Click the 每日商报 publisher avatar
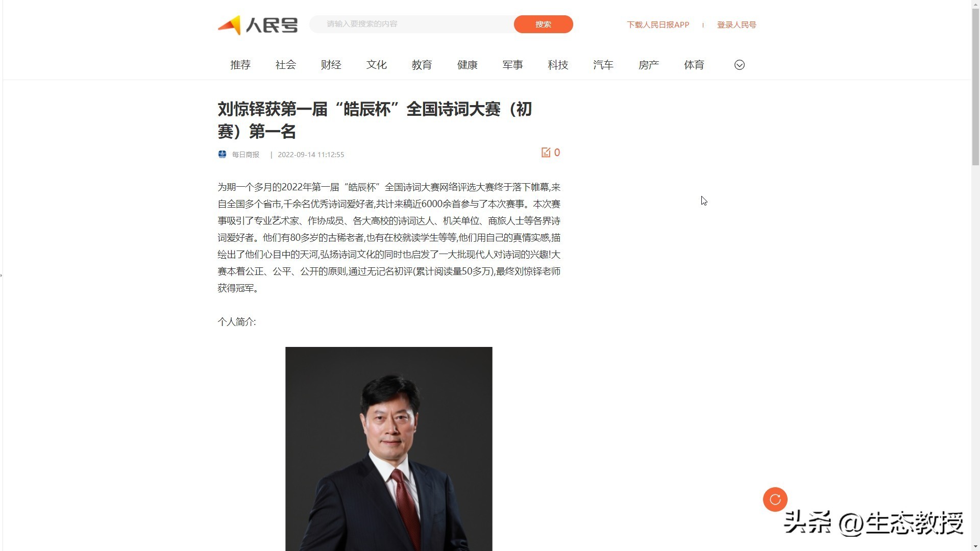This screenshot has height=551, width=980. pos(222,154)
